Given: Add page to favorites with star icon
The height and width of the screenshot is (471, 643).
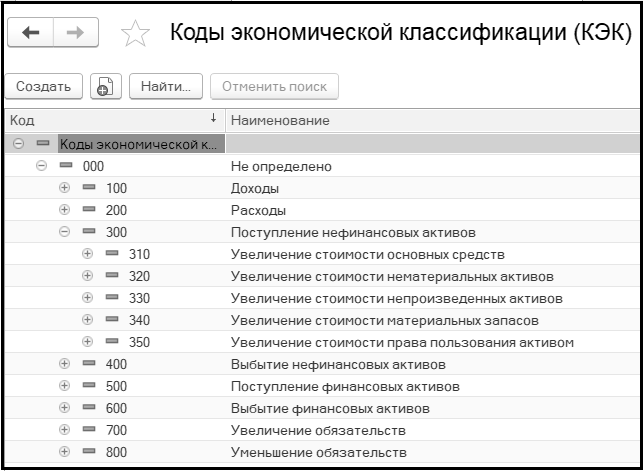Looking at the screenshot, I should coord(134,35).
